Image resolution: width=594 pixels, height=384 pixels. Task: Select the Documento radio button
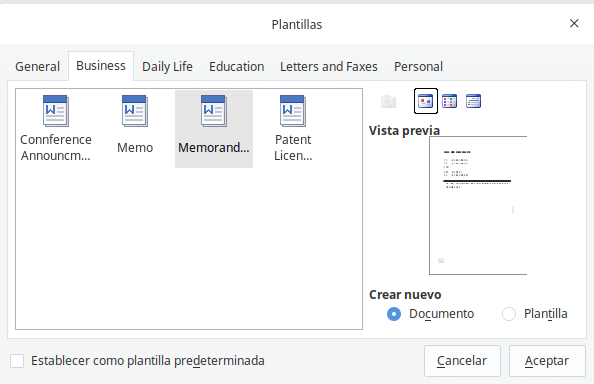394,314
